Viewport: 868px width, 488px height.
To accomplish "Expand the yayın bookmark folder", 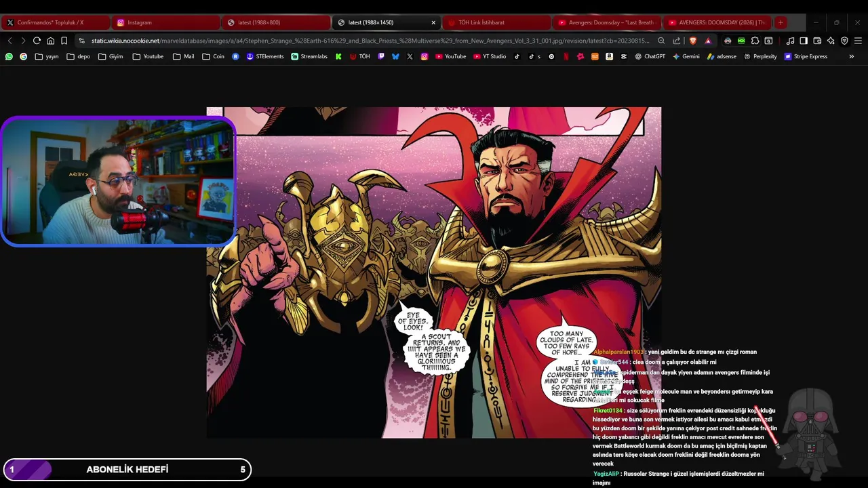I will (x=47, y=56).
